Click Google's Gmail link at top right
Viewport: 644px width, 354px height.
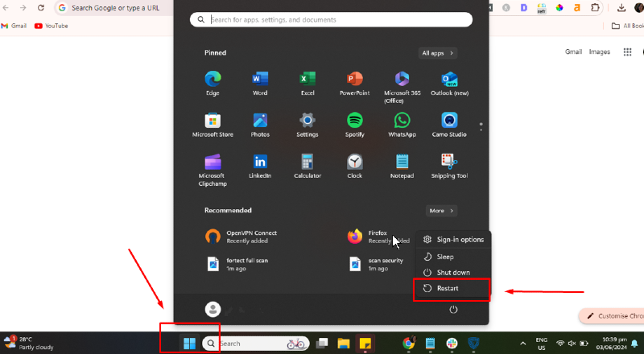tap(573, 51)
